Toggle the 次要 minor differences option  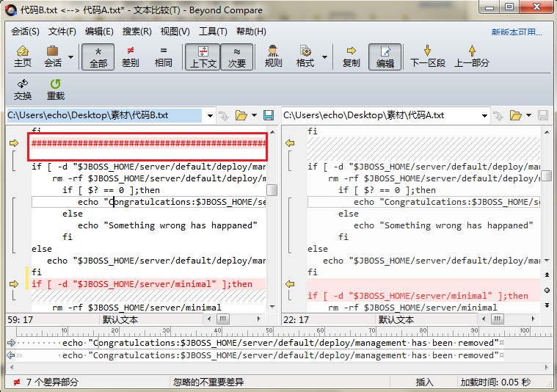click(x=236, y=57)
